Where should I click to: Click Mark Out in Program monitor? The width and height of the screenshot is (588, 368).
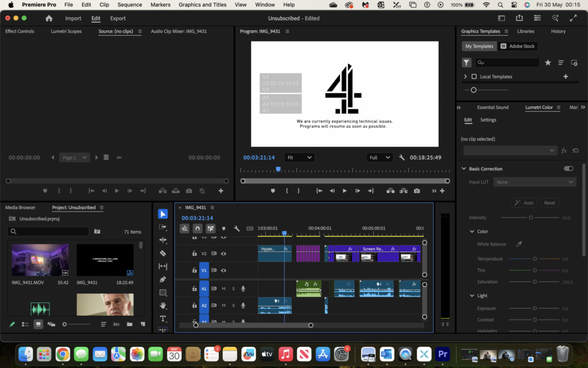pos(299,191)
